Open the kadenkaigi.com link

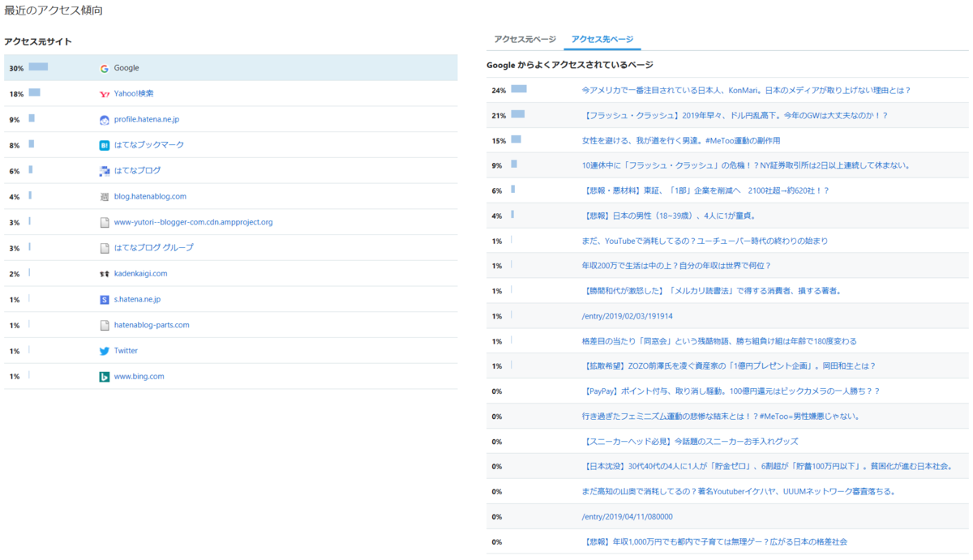(x=140, y=274)
